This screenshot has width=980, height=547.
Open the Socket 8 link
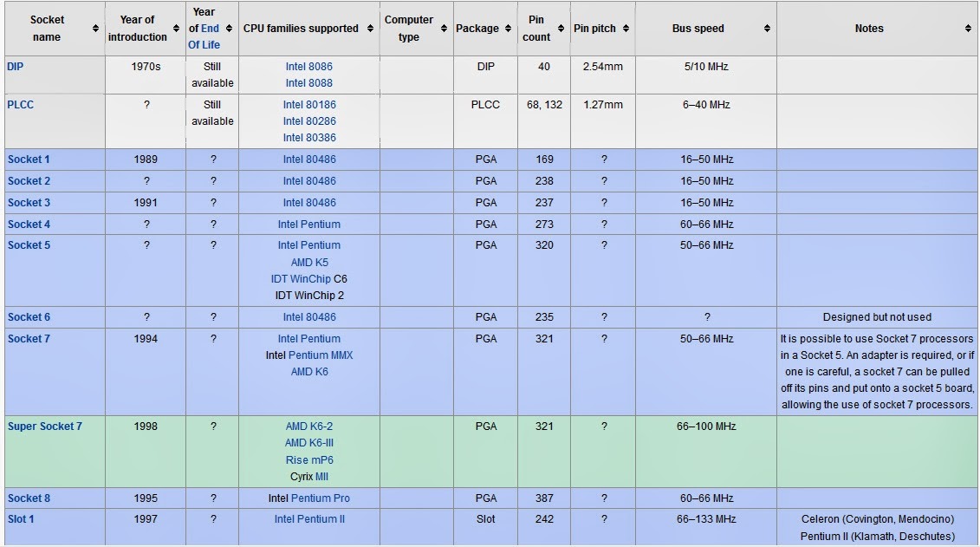pos(29,498)
